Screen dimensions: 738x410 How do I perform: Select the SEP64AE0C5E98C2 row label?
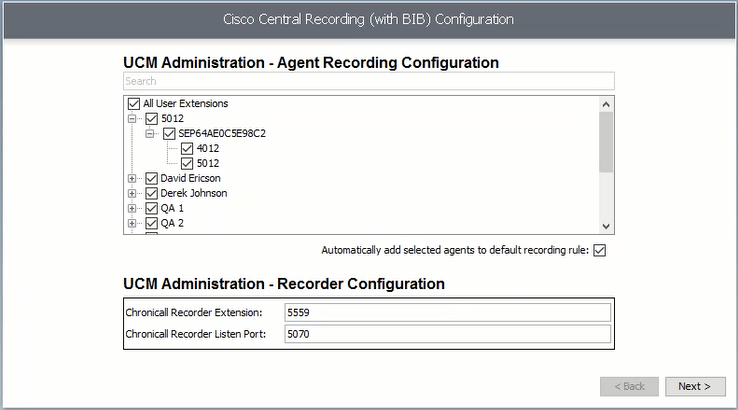pos(222,134)
